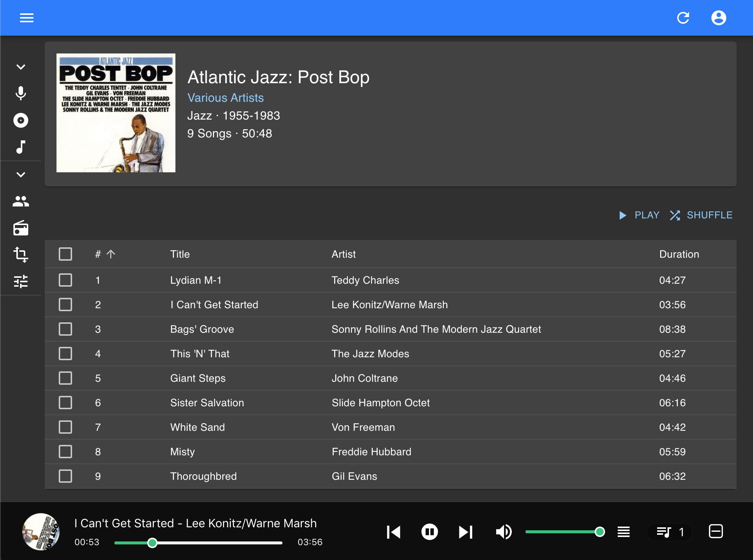Click the song progress slider handle
This screenshot has width=753, height=560.
(152, 543)
